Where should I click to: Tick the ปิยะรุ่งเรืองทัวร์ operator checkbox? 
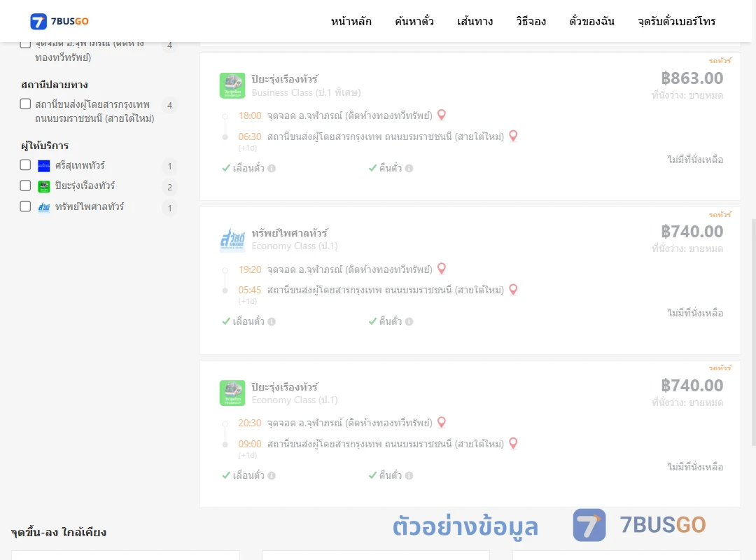coord(26,185)
